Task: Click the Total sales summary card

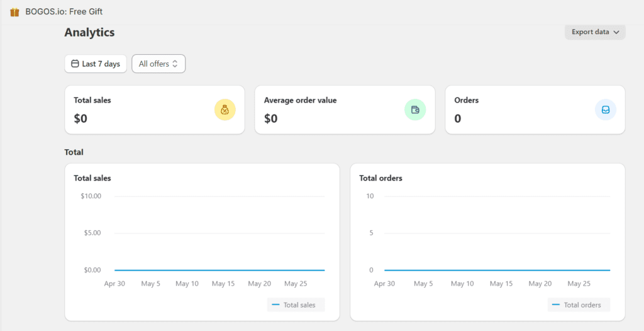Action: [x=154, y=109]
